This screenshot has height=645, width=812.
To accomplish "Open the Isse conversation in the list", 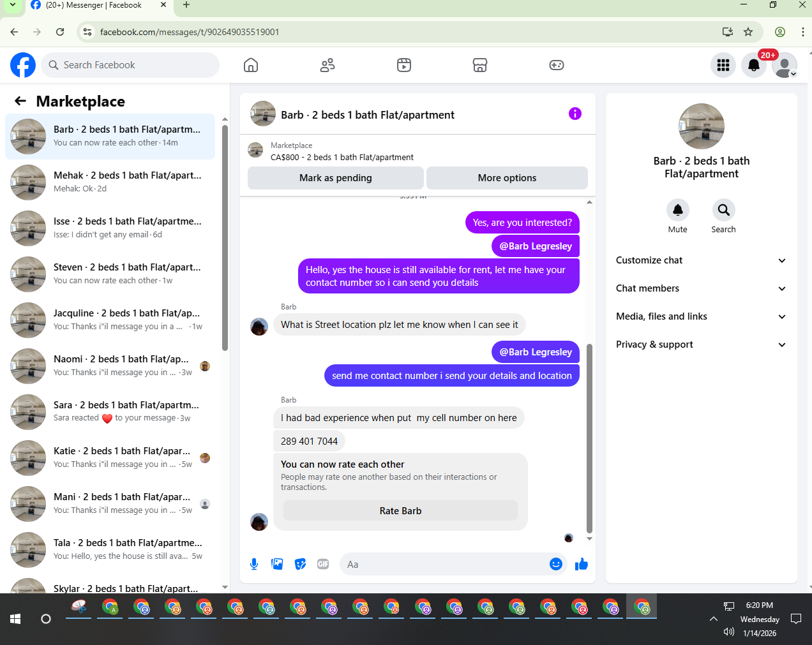I will pos(110,228).
